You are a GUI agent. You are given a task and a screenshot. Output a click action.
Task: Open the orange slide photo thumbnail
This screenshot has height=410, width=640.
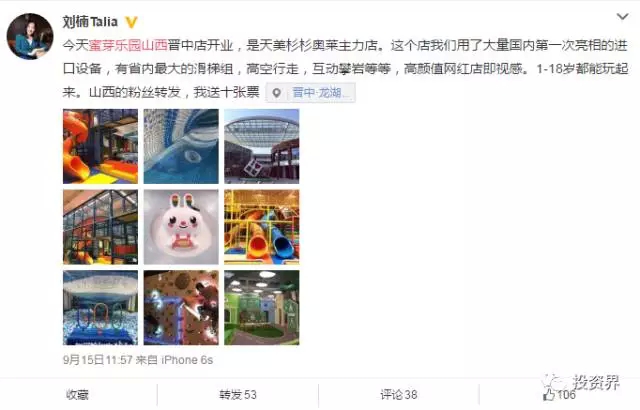(x=100, y=146)
